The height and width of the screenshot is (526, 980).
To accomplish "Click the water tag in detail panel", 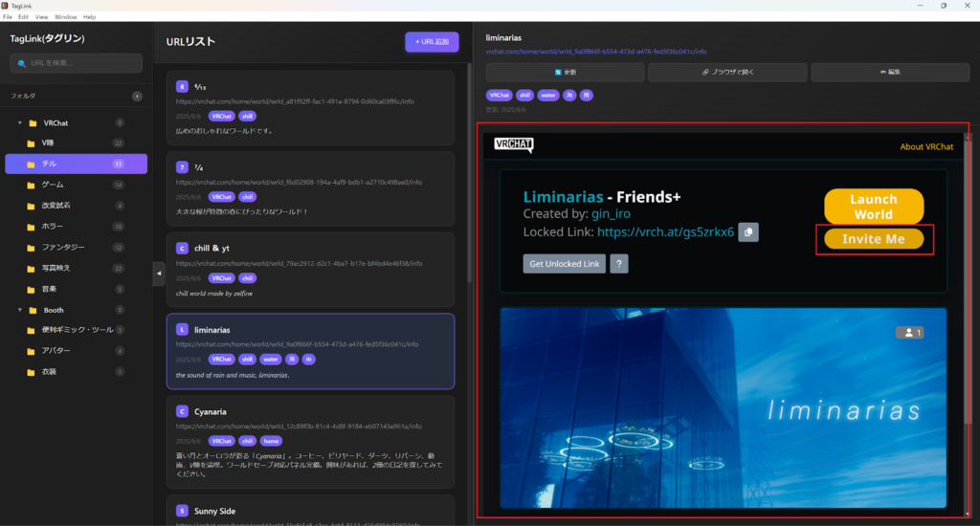I will (548, 96).
